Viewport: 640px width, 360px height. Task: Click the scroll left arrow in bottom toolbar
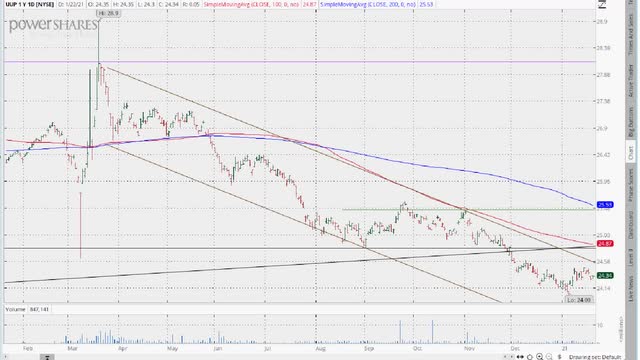coord(505,357)
